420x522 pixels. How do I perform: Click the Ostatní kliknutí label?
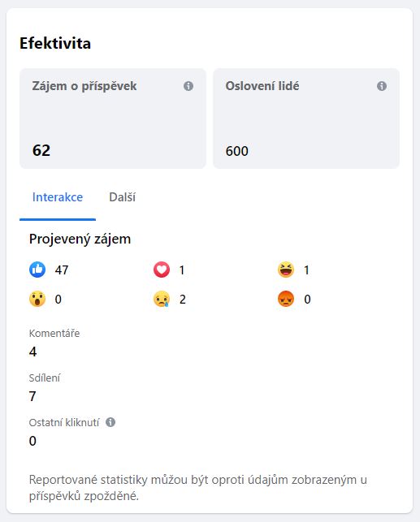64,422
